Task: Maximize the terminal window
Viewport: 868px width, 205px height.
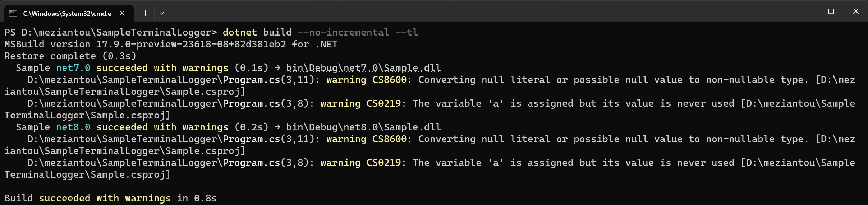Action: point(831,11)
